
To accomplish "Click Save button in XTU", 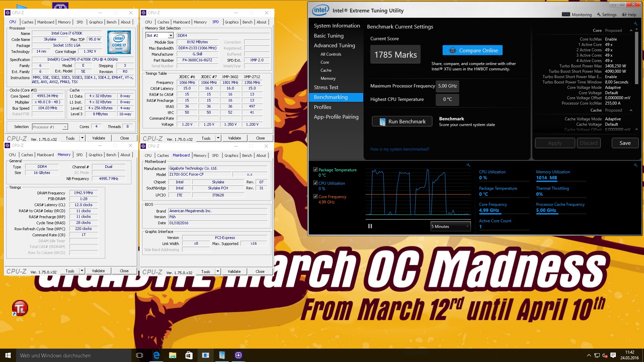I will [625, 143].
